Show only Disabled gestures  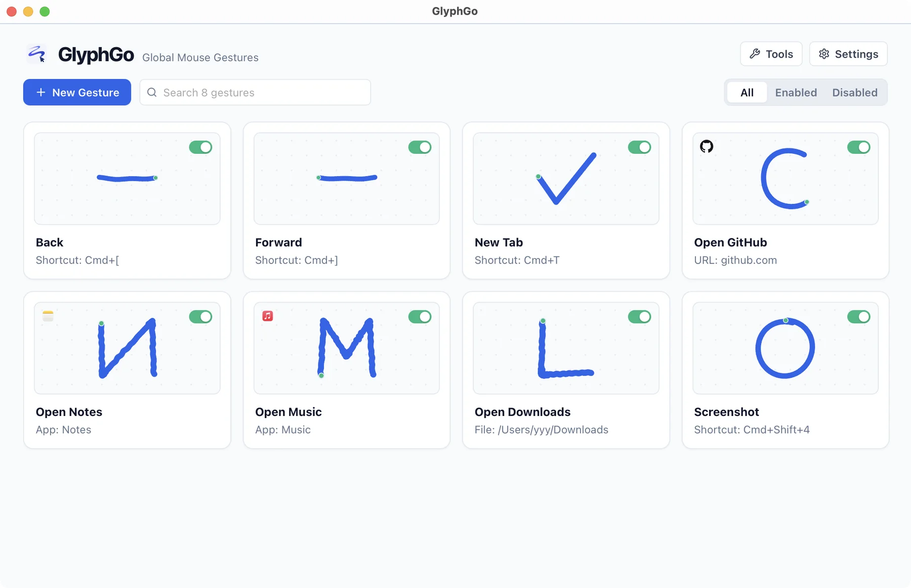855,92
